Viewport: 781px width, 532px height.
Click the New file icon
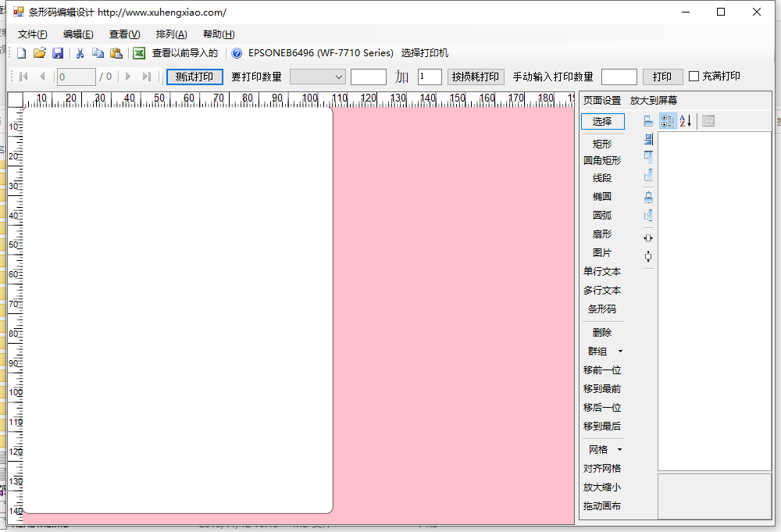coord(22,53)
